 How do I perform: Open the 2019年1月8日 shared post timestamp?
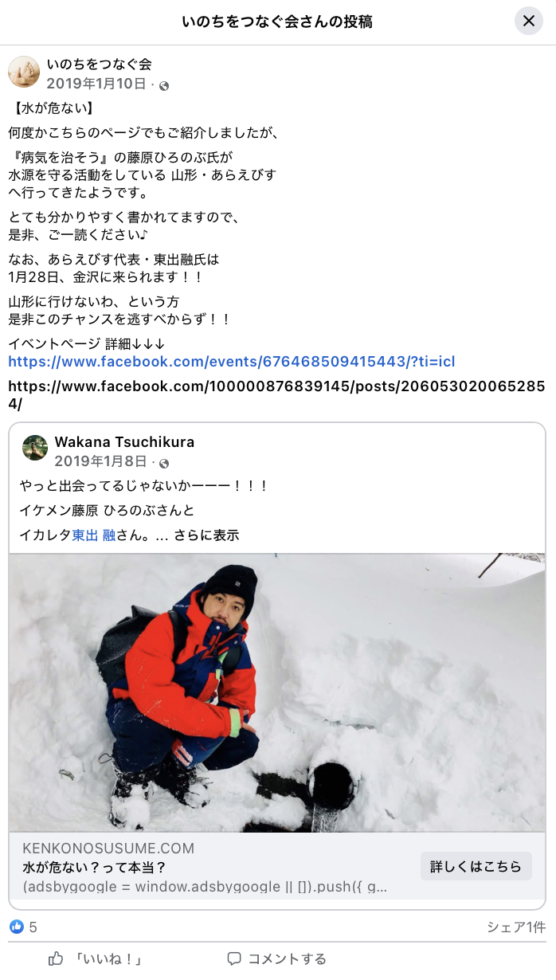(100, 462)
